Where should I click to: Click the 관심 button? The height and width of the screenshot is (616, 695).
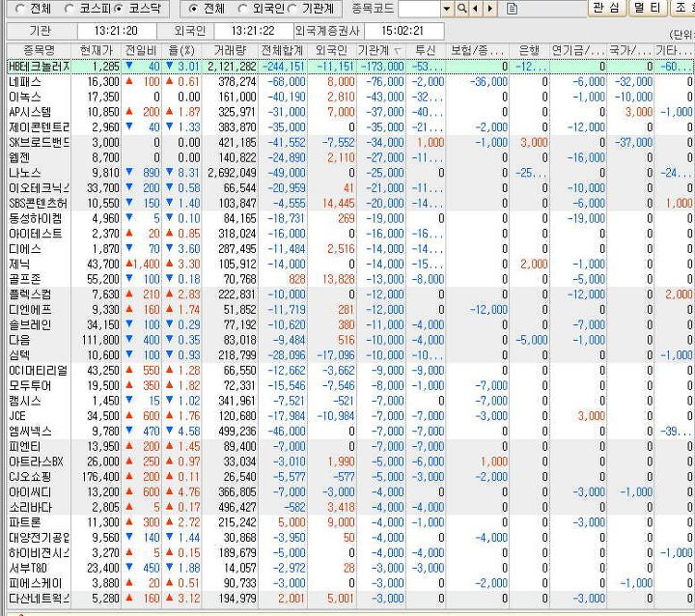[x=607, y=8]
